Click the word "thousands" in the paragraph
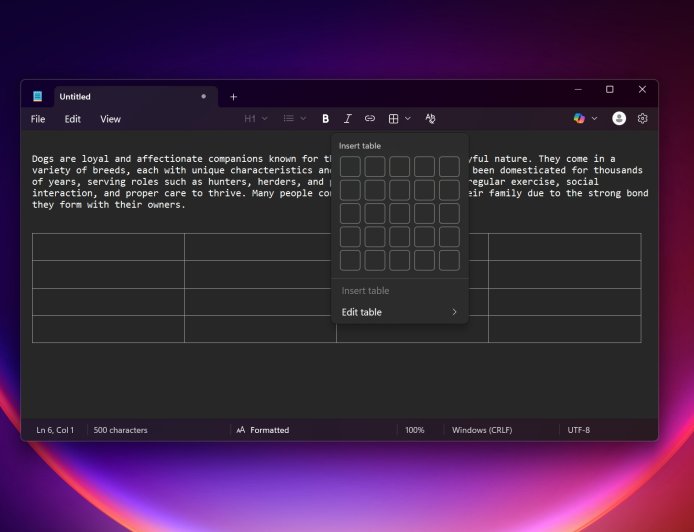 tap(618, 170)
